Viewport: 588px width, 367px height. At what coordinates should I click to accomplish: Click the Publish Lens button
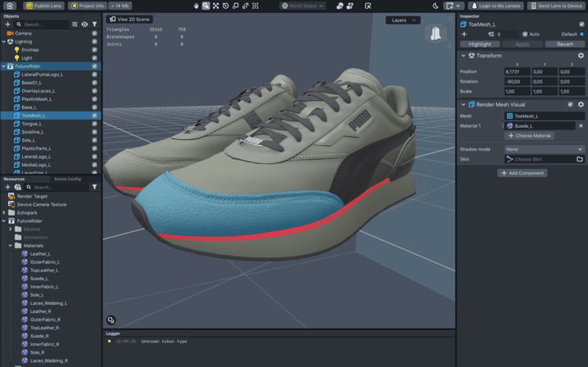click(x=44, y=5)
